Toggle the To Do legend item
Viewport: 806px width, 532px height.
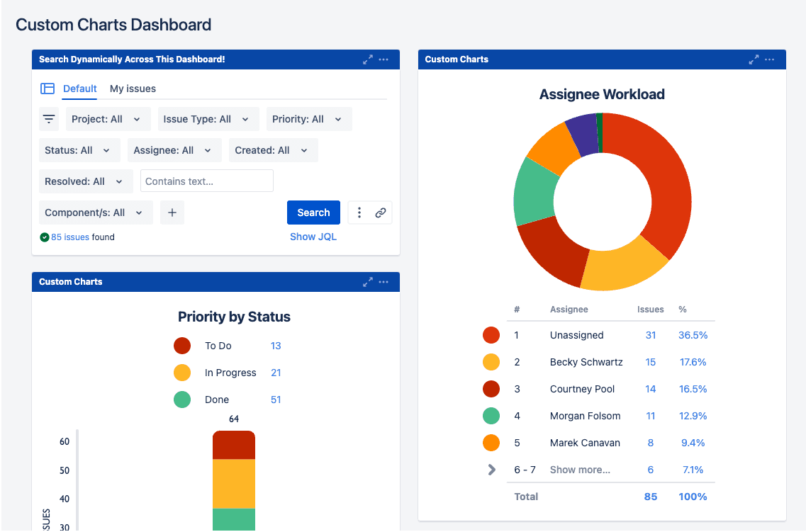(182, 346)
